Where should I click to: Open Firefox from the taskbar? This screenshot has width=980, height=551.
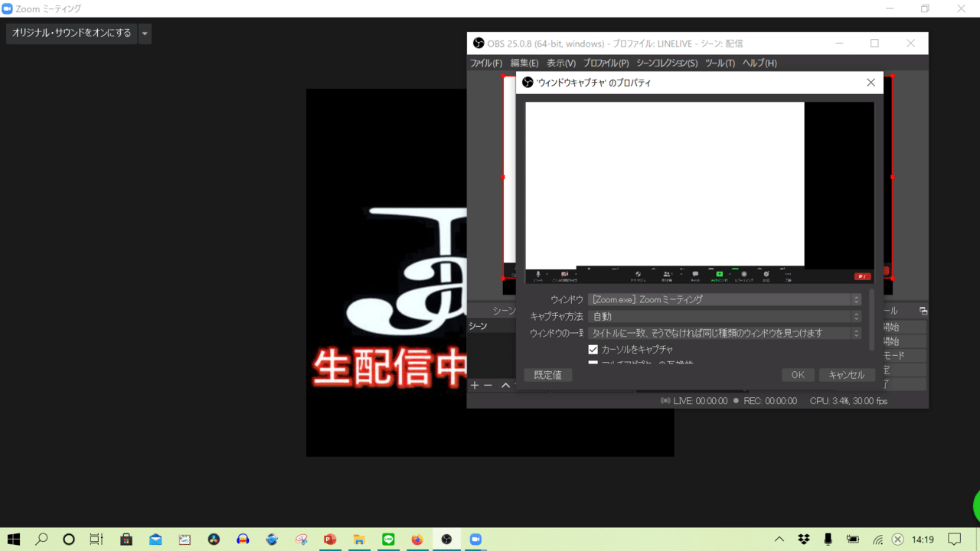417,540
